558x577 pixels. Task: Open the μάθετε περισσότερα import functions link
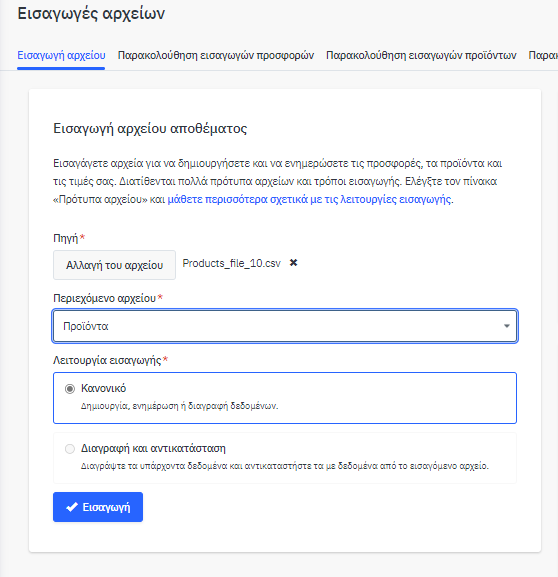coord(309,199)
